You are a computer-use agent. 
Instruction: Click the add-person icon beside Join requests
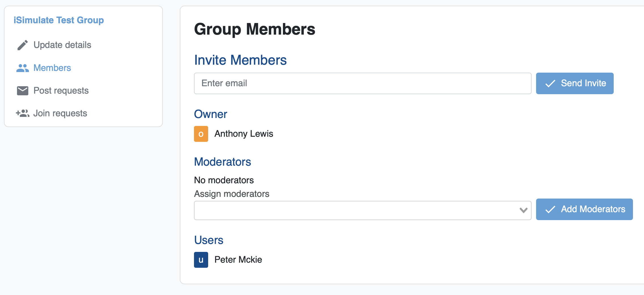(22, 113)
